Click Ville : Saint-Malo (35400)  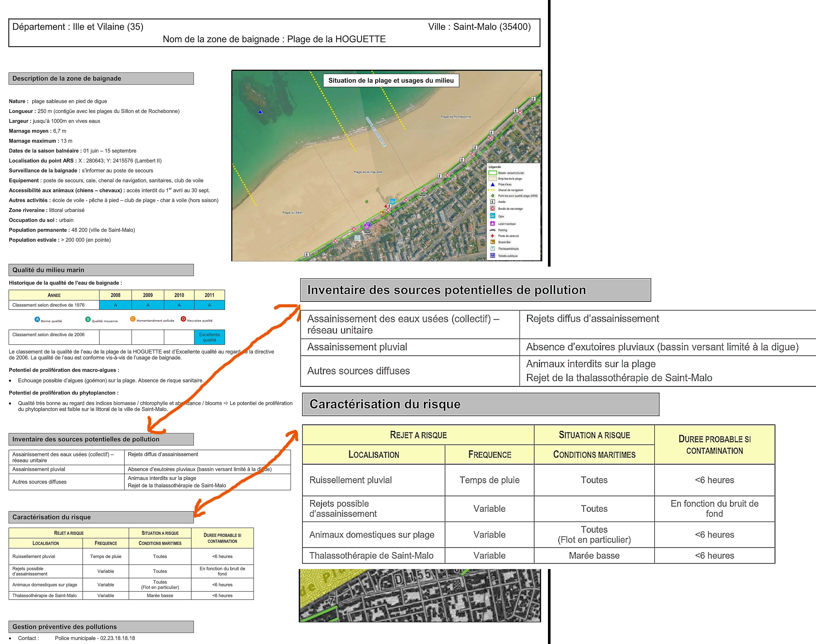click(479, 27)
